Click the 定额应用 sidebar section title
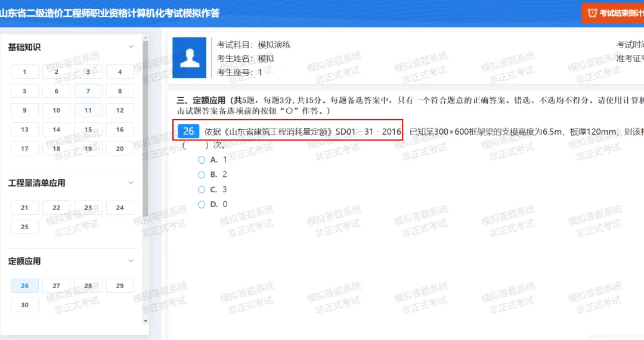This screenshot has height=340, width=644. click(24, 261)
